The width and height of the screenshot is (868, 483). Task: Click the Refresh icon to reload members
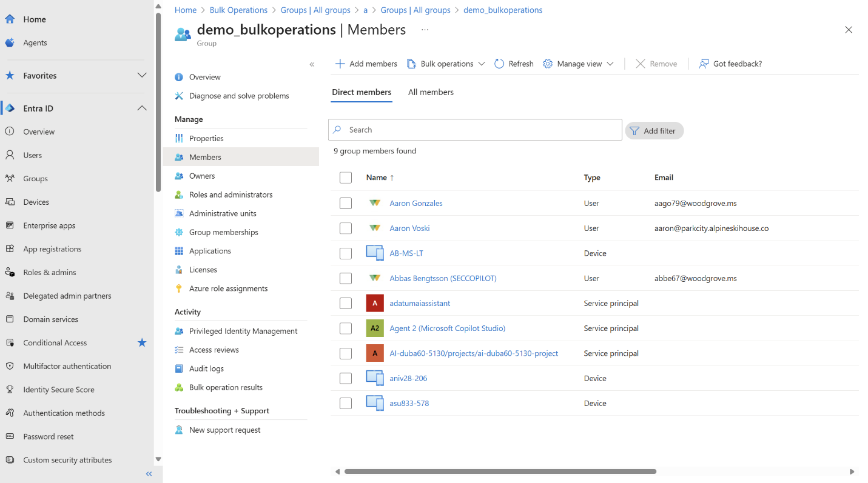499,64
